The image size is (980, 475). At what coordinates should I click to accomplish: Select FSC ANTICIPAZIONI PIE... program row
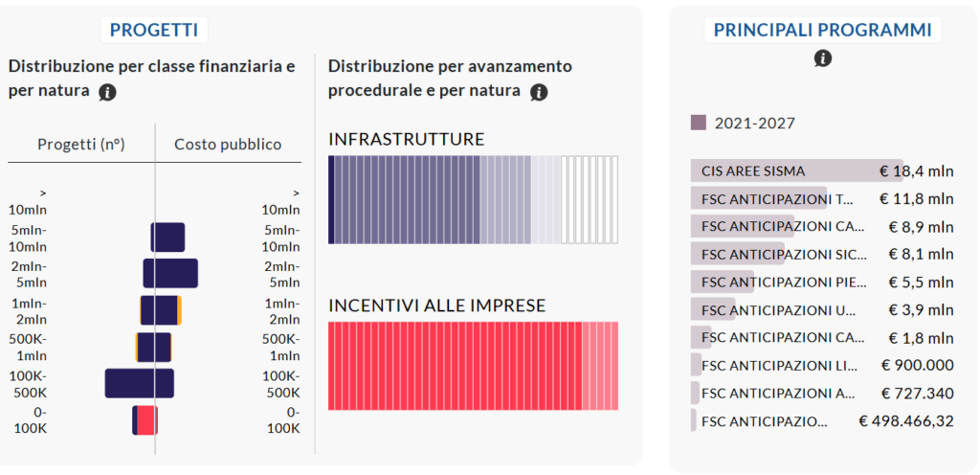822,282
